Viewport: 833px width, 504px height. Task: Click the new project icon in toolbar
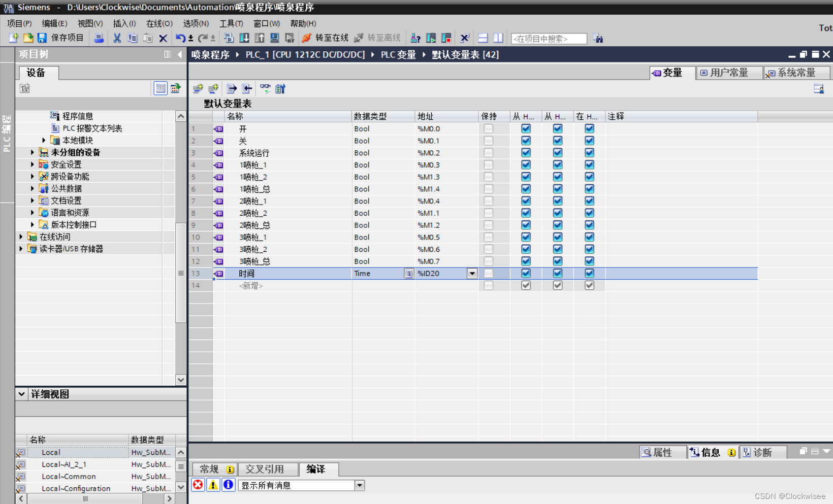pyautogui.click(x=14, y=38)
